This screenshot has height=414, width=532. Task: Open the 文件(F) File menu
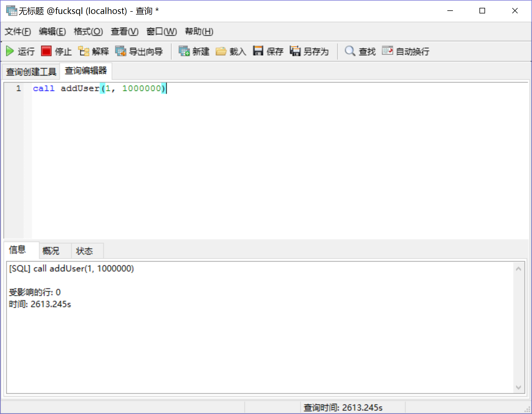point(18,32)
